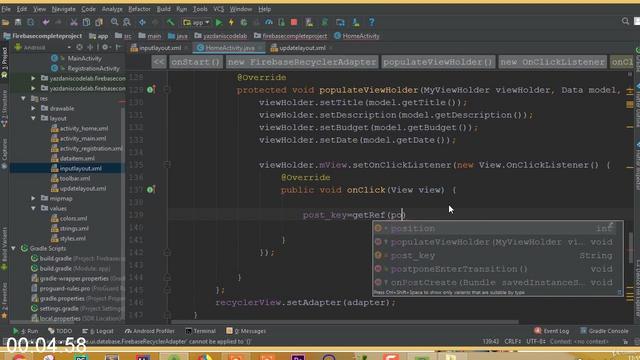Open the File menu

tap(6, 9)
